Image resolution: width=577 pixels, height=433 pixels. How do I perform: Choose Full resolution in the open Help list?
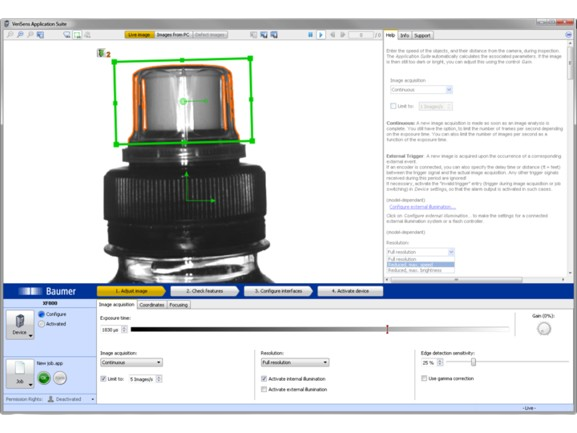click(x=421, y=259)
